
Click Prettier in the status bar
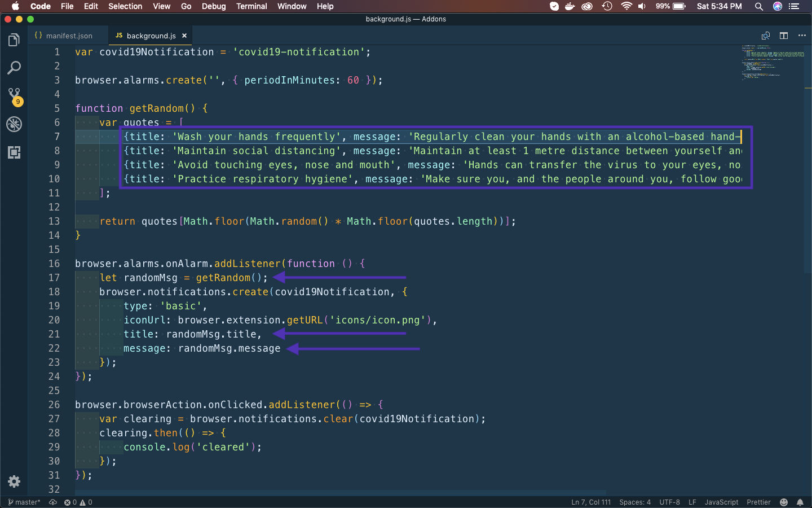click(758, 502)
